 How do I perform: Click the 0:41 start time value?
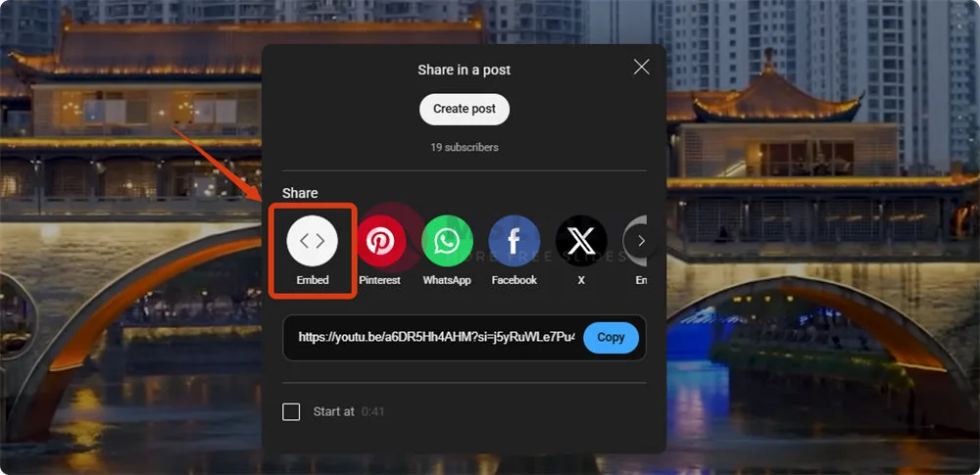pos(373,412)
